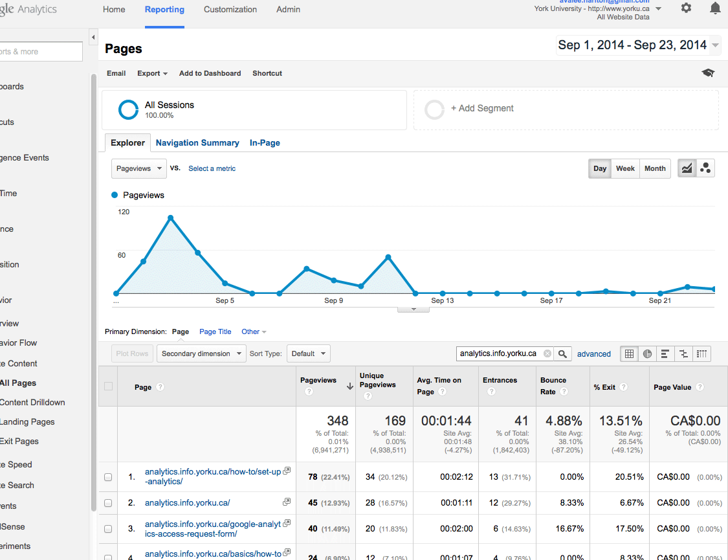Go to the Home tab
This screenshot has width=728, height=560.
[114, 9]
